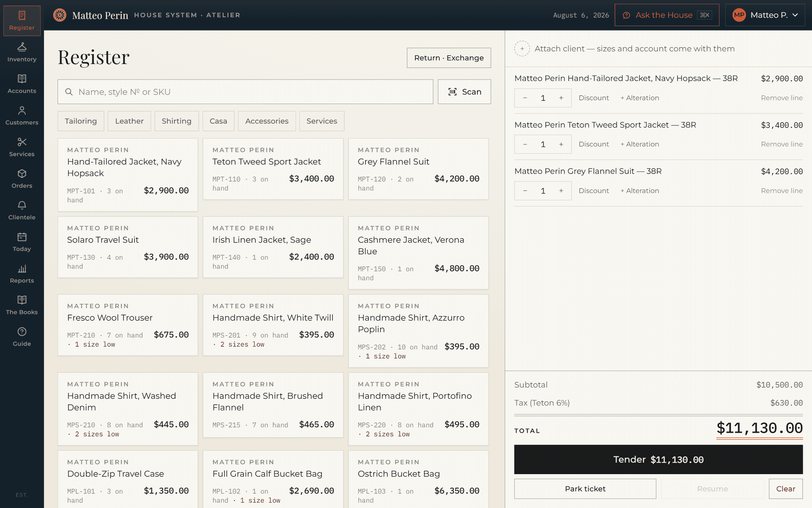Add Handmade Shirt, Washed Denim card
Screen dimensions: 812x508
(128, 409)
